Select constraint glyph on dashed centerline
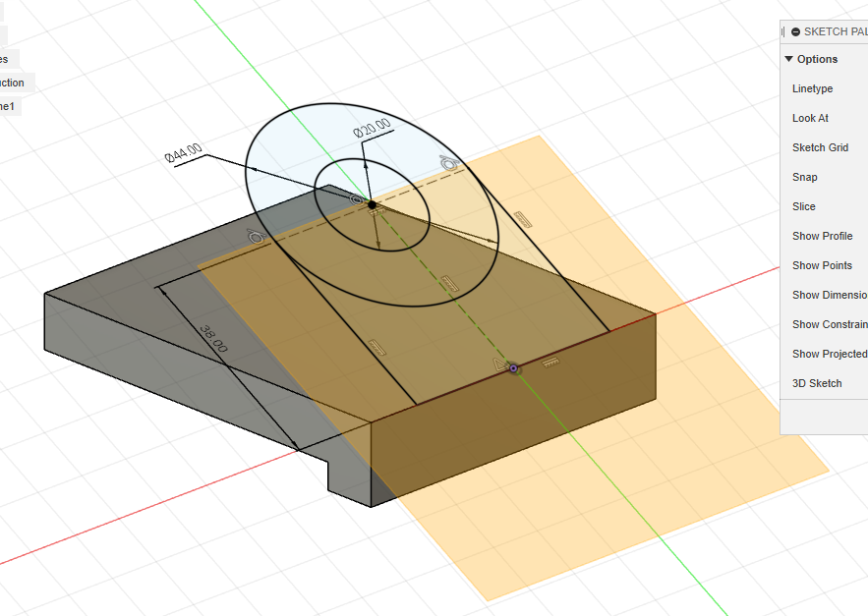 [x=448, y=283]
